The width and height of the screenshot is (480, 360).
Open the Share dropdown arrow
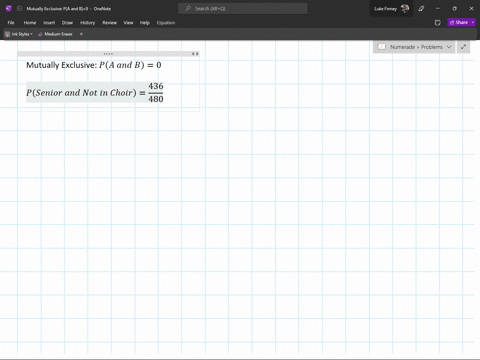[x=473, y=22]
